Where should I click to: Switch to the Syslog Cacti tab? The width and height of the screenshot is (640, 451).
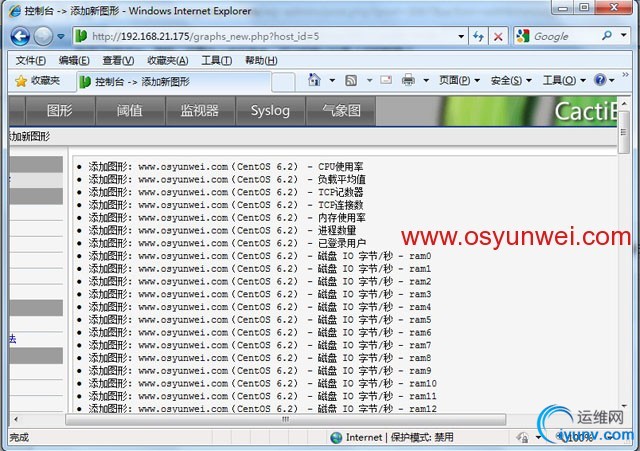270,111
